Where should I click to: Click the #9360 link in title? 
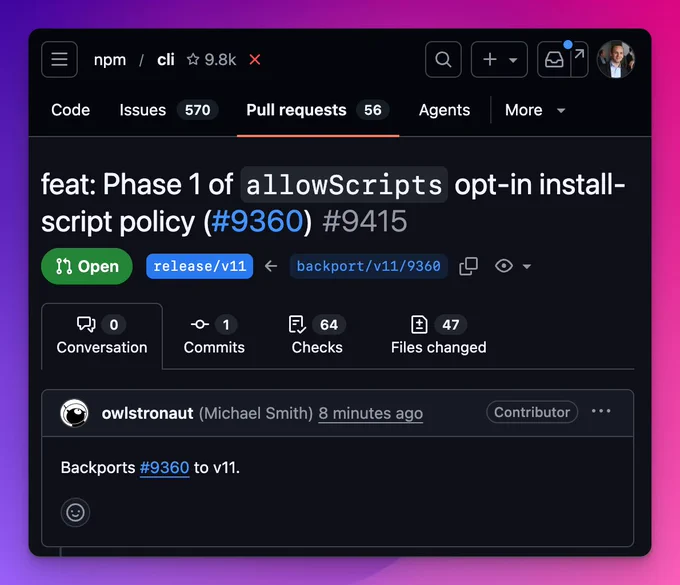point(258,222)
